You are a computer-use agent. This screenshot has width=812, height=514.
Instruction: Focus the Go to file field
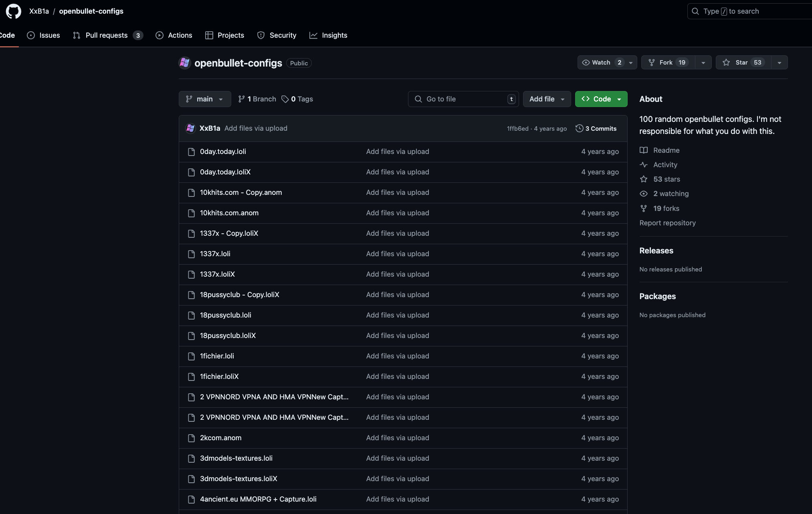(463, 99)
